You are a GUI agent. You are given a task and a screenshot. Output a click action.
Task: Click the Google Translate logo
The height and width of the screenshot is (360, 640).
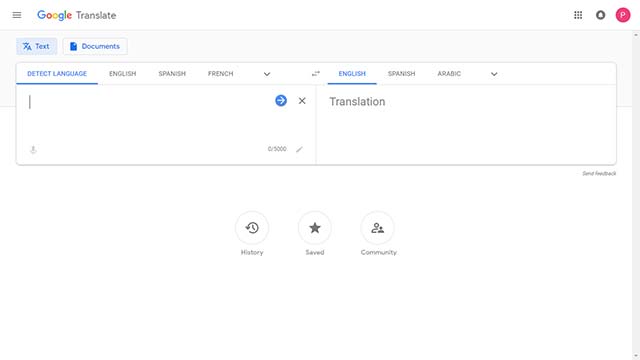[x=77, y=16]
